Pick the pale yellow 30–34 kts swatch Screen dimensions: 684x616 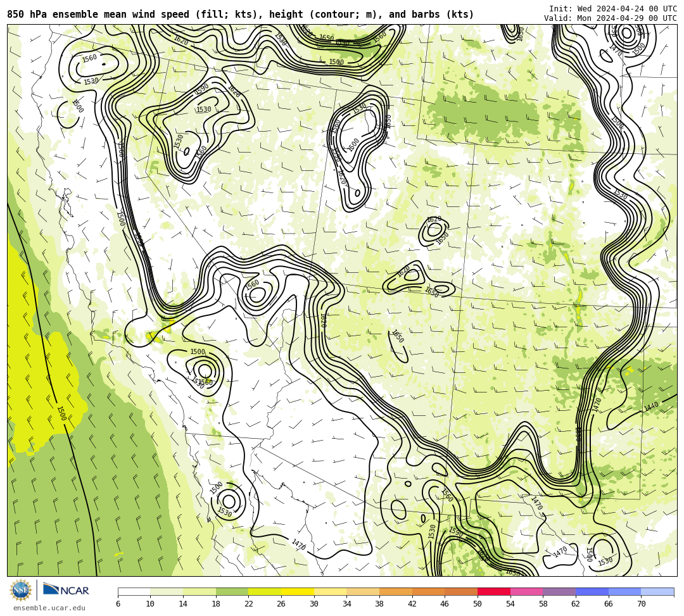coord(330,591)
